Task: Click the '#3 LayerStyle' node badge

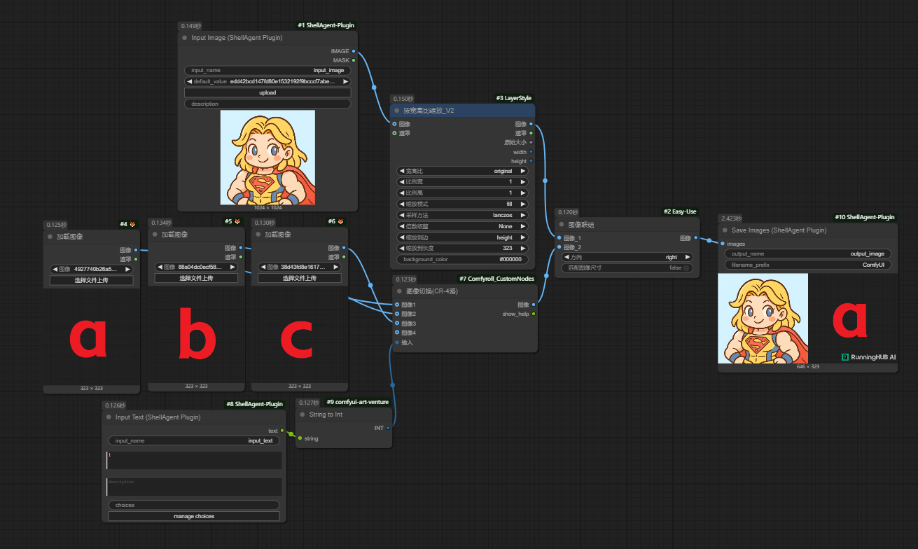Action: [x=513, y=98]
